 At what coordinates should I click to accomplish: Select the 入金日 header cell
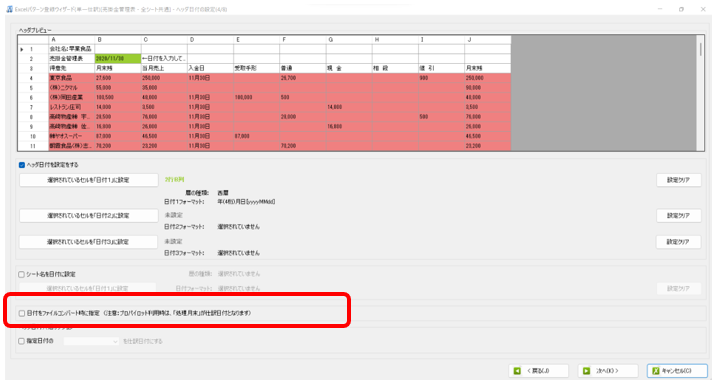tap(211, 68)
